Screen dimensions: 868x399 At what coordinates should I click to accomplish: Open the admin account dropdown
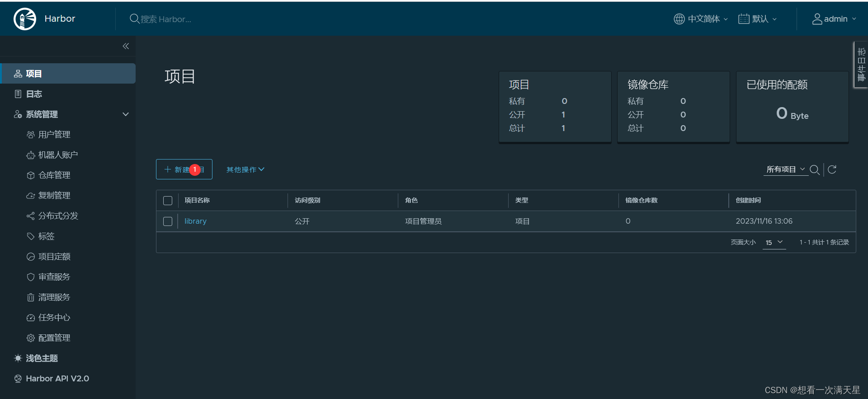pyautogui.click(x=835, y=19)
